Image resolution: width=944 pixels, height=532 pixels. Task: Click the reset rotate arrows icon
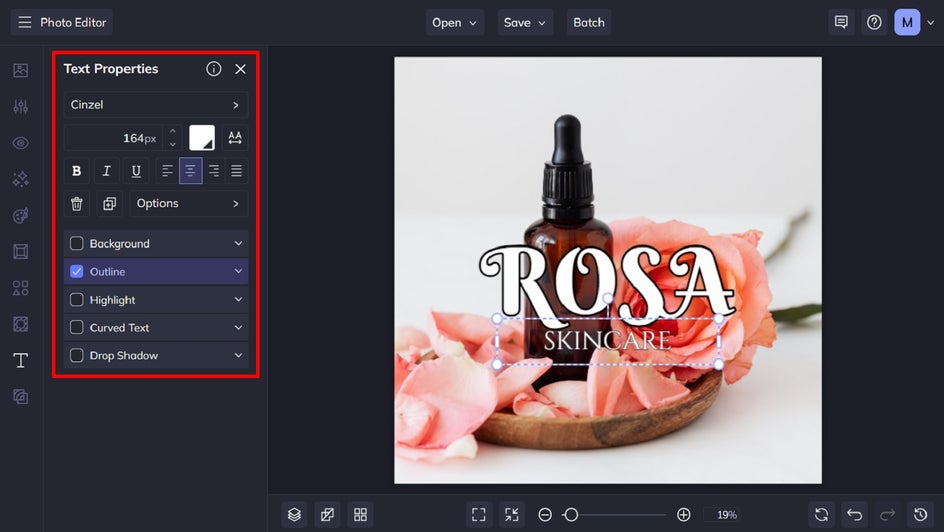[821, 515]
